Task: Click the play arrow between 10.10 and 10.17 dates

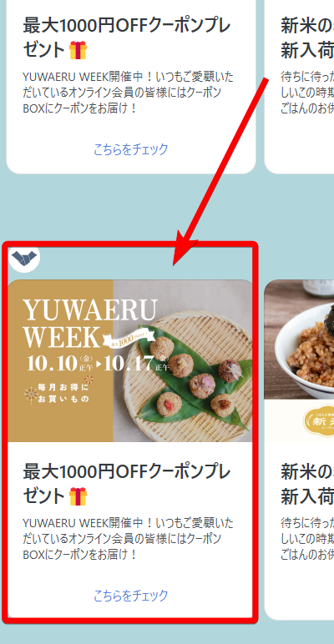Action: [x=99, y=365]
